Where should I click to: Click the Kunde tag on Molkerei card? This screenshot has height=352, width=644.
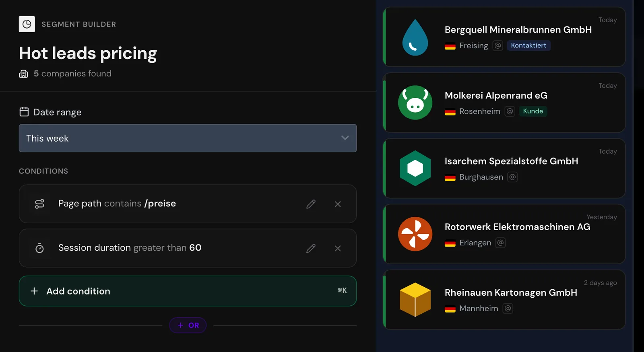[533, 111]
